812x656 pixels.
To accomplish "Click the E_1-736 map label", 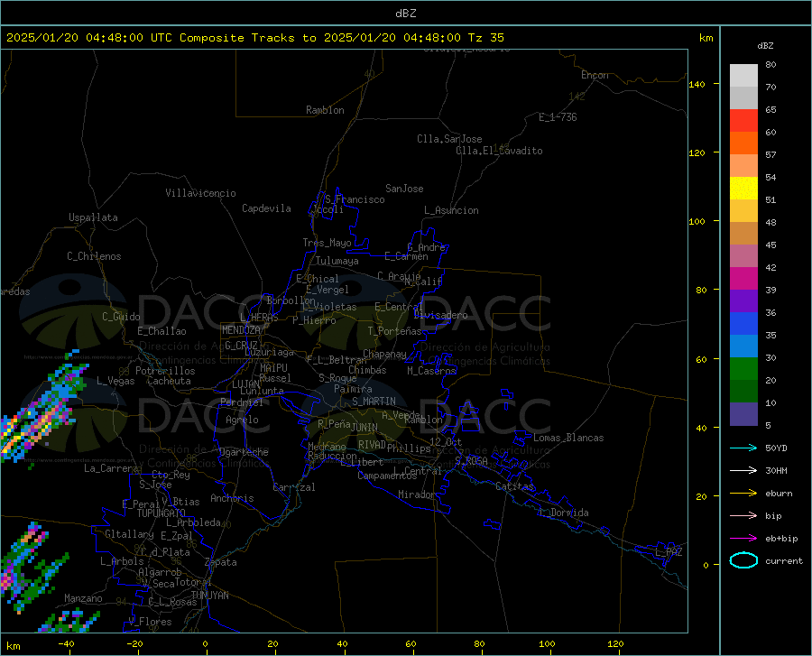I will [558, 117].
